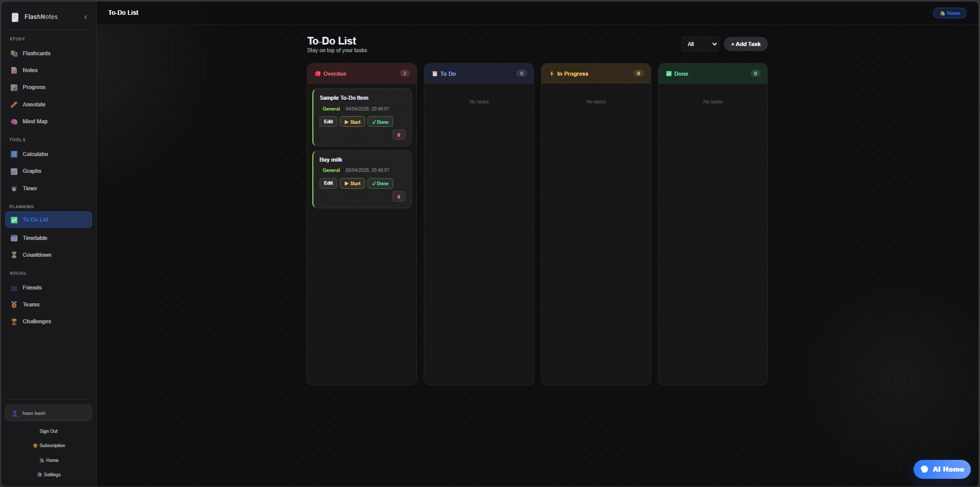980x487 pixels.
Task: Open the Mind Map icon
Action: [x=14, y=122]
